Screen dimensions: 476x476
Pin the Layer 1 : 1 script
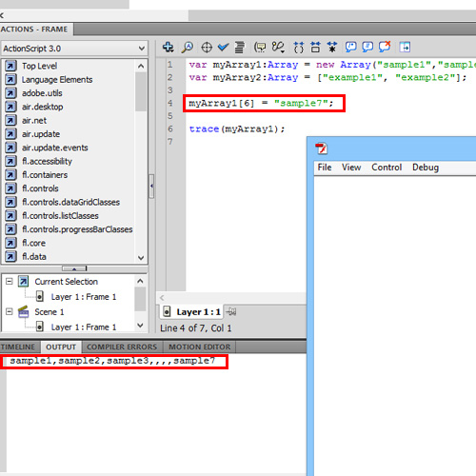[x=231, y=312]
